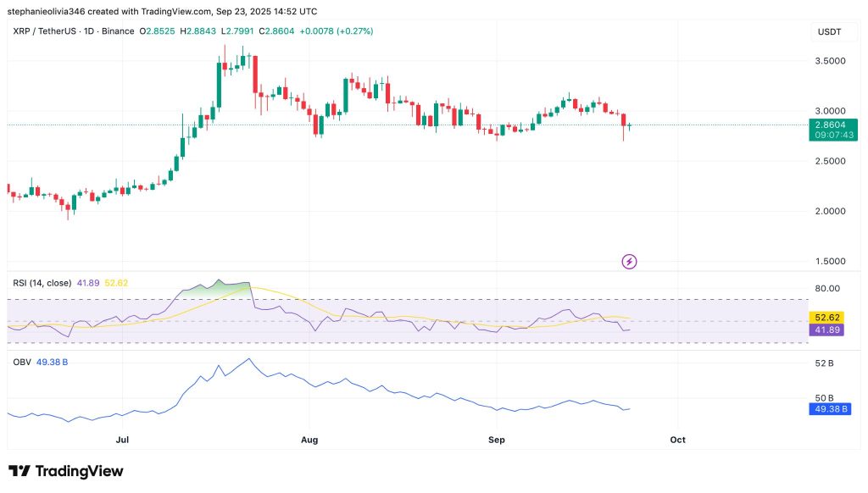Screen dimensions: 868x493
Task: Click the Jul label on the time axis
Action: click(x=121, y=440)
